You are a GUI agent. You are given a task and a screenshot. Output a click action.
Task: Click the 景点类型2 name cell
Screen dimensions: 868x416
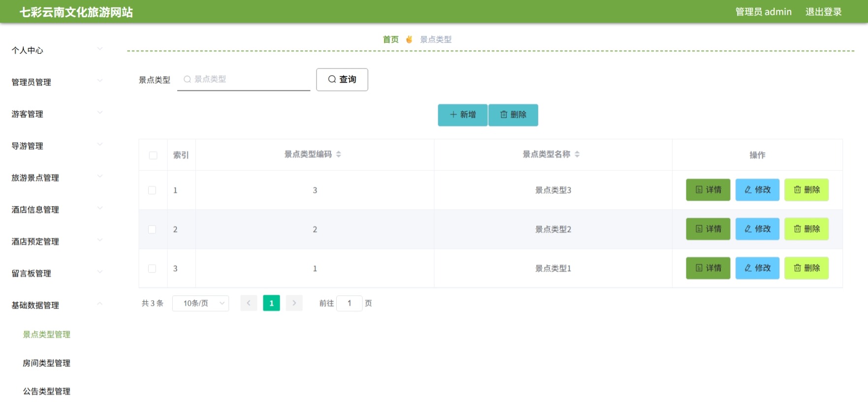553,229
